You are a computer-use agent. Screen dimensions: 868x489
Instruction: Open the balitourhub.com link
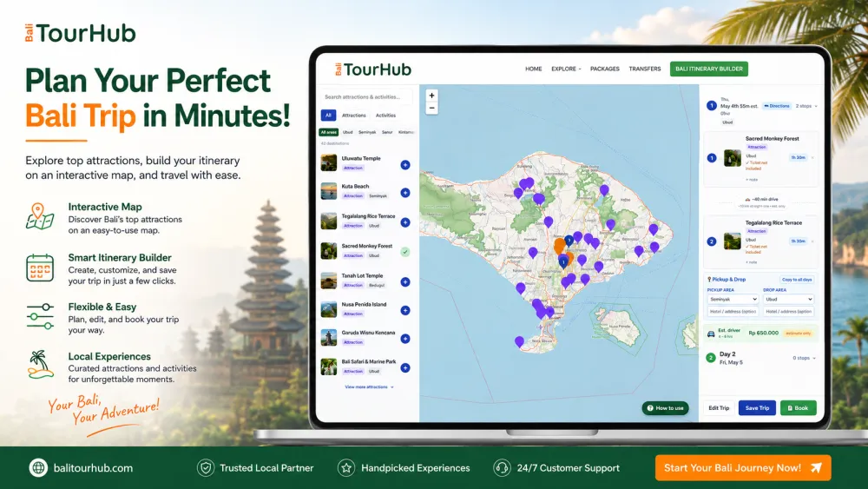pos(93,468)
